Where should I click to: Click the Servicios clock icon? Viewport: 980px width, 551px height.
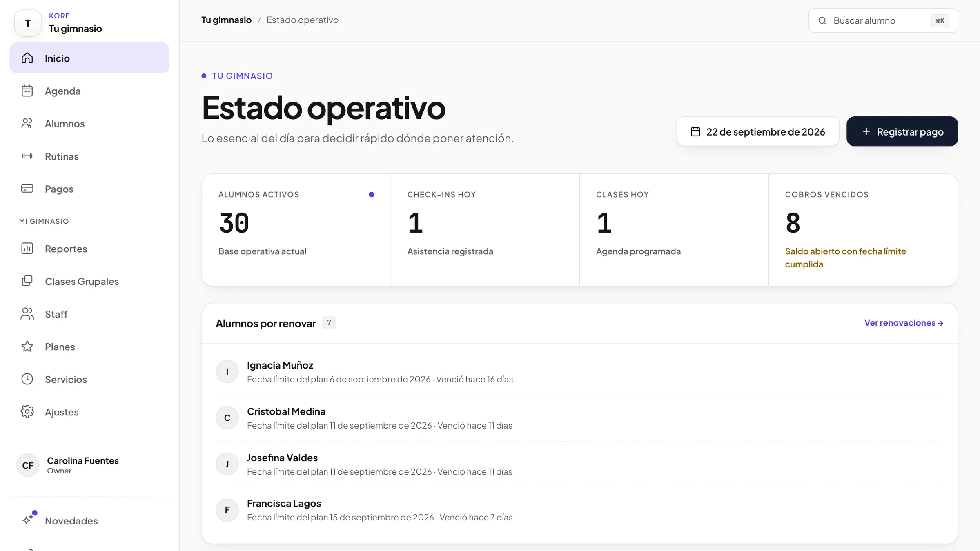(x=27, y=379)
